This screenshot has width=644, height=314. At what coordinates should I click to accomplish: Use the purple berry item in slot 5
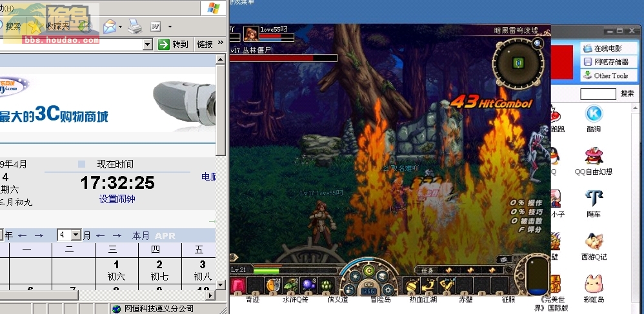pos(309,285)
